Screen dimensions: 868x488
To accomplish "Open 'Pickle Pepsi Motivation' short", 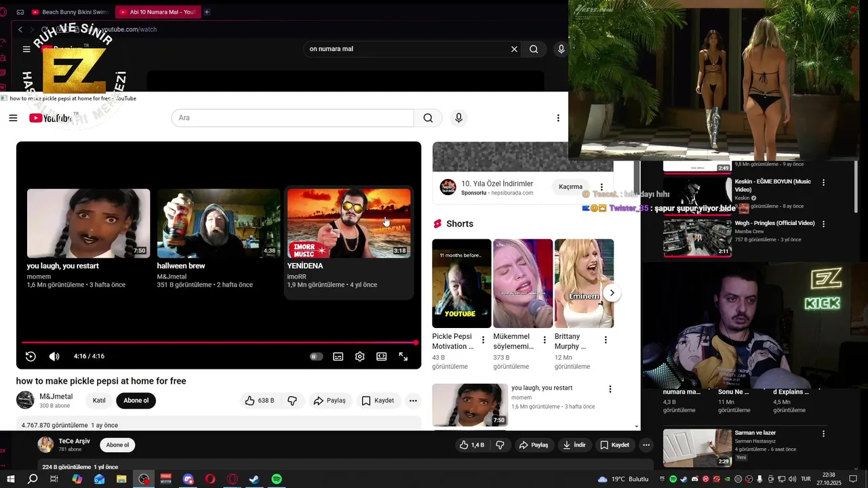I will [x=461, y=283].
